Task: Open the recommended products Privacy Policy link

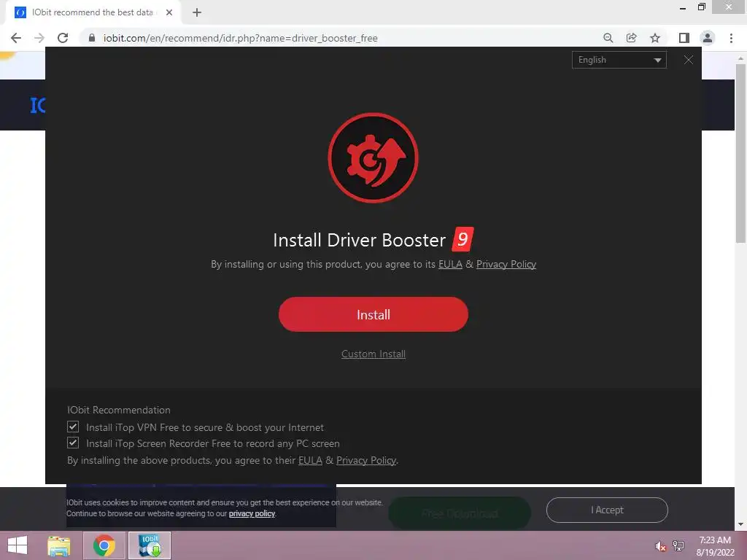Action: [366, 461]
